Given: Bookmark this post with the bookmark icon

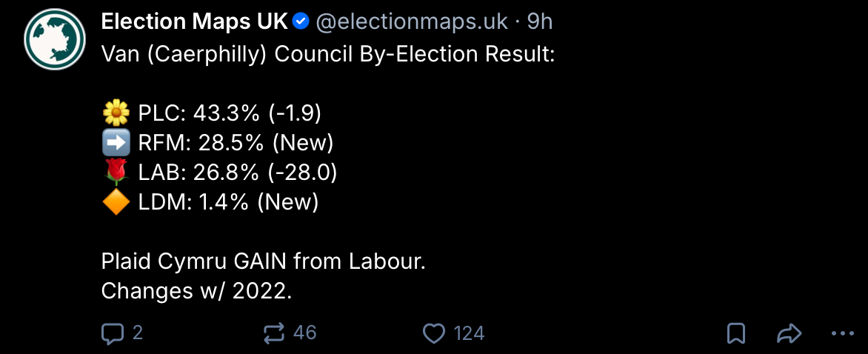Looking at the screenshot, I should click(x=736, y=333).
